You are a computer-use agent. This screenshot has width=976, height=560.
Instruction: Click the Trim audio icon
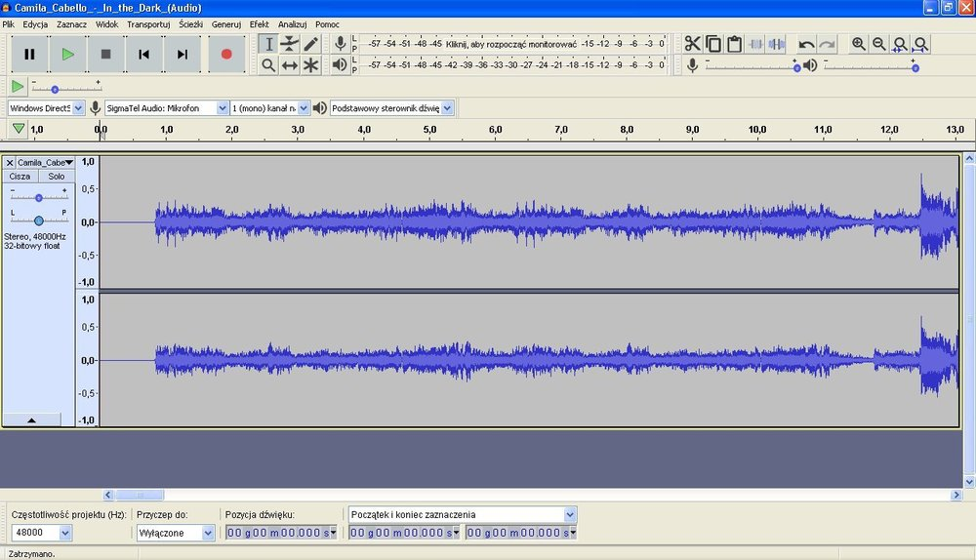[755, 44]
